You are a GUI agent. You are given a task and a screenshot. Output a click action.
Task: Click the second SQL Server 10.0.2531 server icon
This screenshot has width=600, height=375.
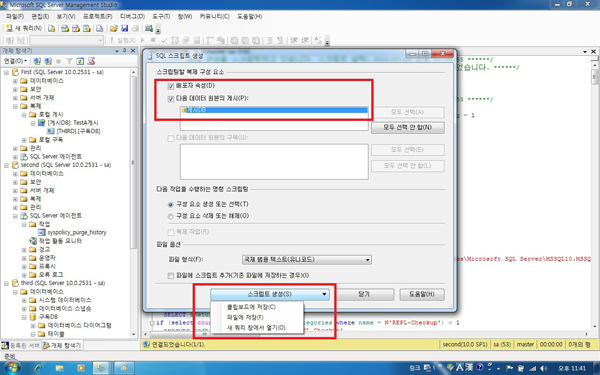point(15,165)
